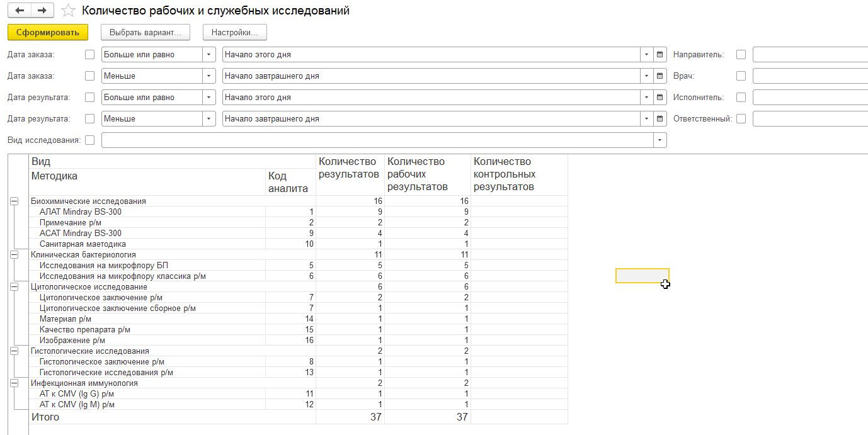Select Гистологические исследования р/м row

tap(298, 373)
